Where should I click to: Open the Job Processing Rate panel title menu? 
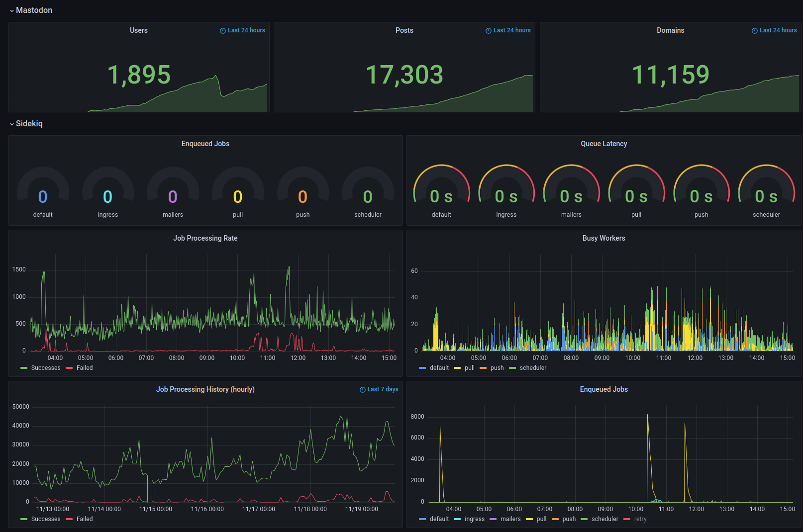[x=205, y=238]
